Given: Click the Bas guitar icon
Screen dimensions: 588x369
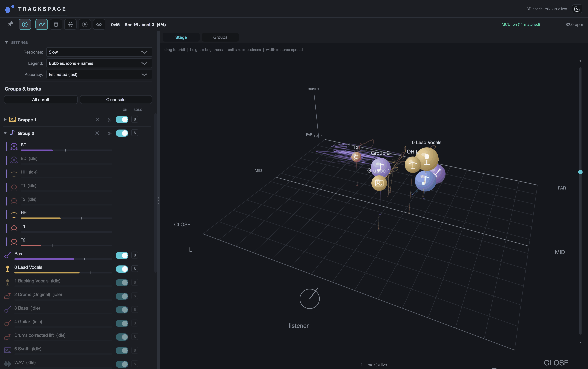Looking at the screenshot, I should pyautogui.click(x=8, y=255).
